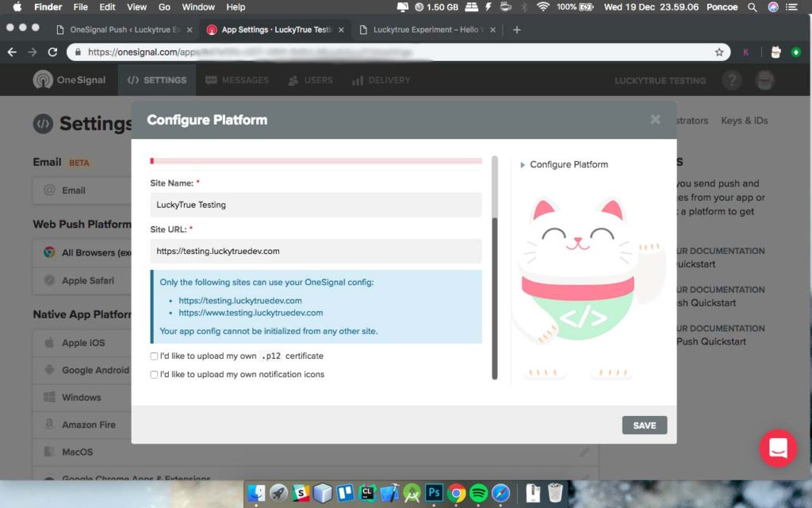Screen dimensions: 812x508
Task: Select the Windows platform
Action: pyautogui.click(x=82, y=397)
